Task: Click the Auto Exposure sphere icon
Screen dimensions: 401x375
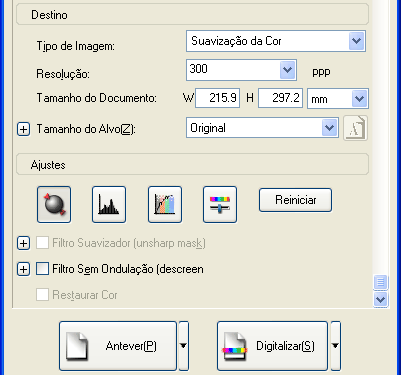Action: point(54,204)
